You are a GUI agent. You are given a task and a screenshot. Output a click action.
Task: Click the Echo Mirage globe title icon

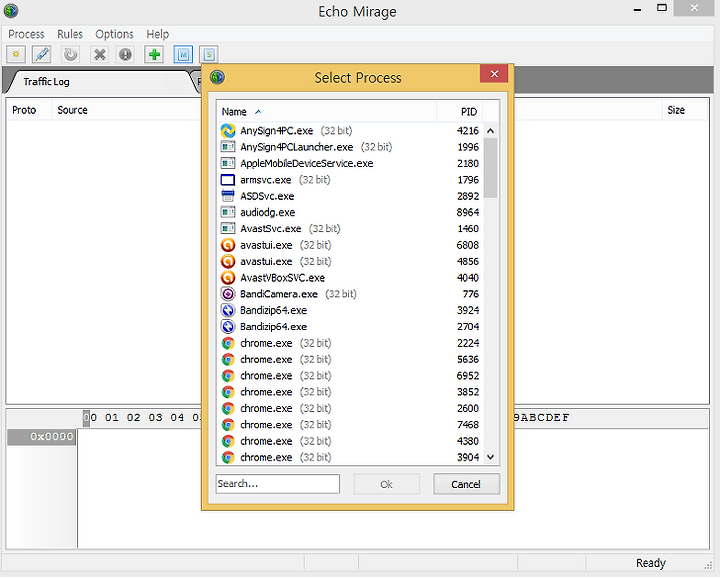[x=11, y=11]
